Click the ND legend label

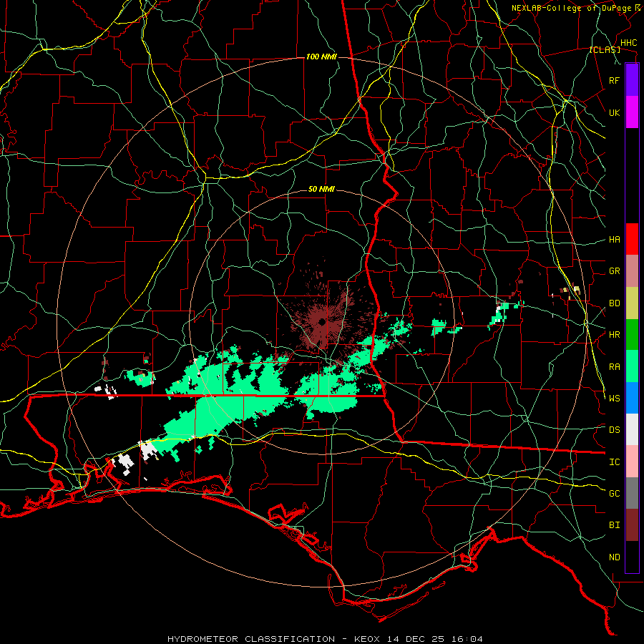click(614, 557)
